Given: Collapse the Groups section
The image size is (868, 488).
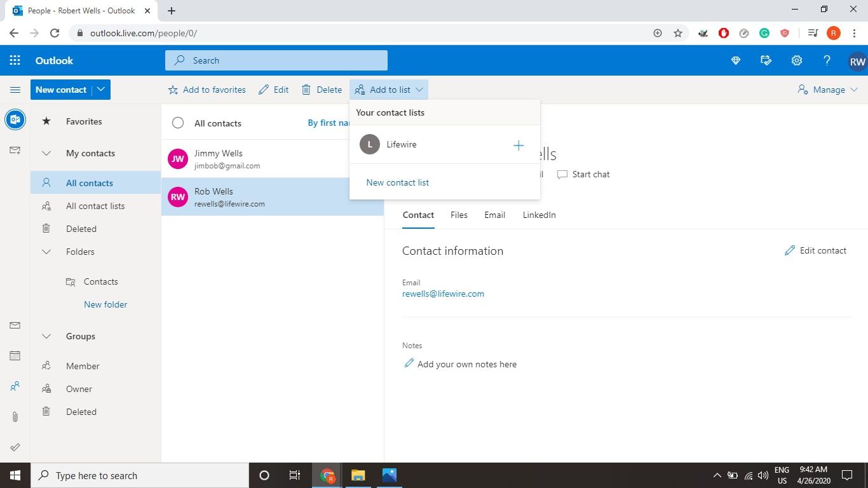Looking at the screenshot, I should 46,336.
